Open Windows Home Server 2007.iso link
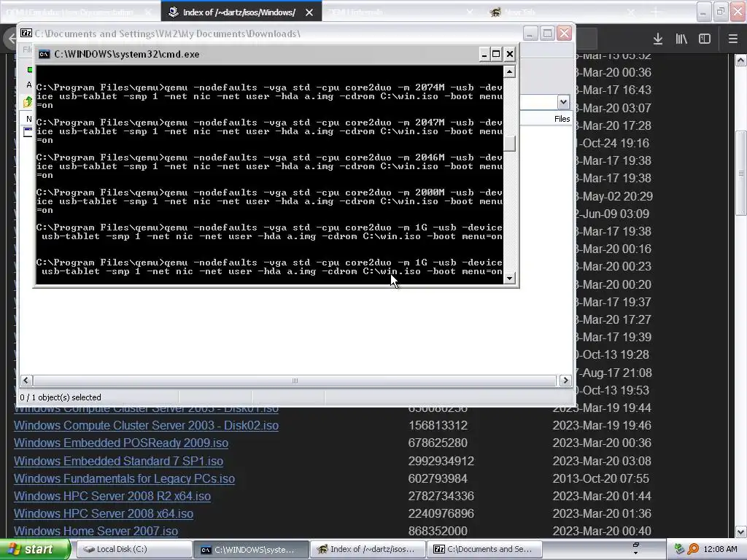This screenshot has height=560, width=747. pyautogui.click(x=96, y=531)
